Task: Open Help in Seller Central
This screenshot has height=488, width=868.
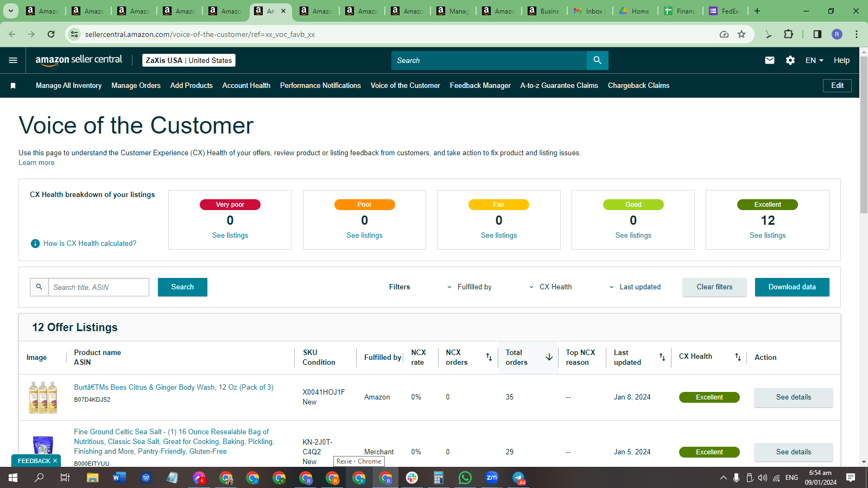Action: tap(841, 60)
